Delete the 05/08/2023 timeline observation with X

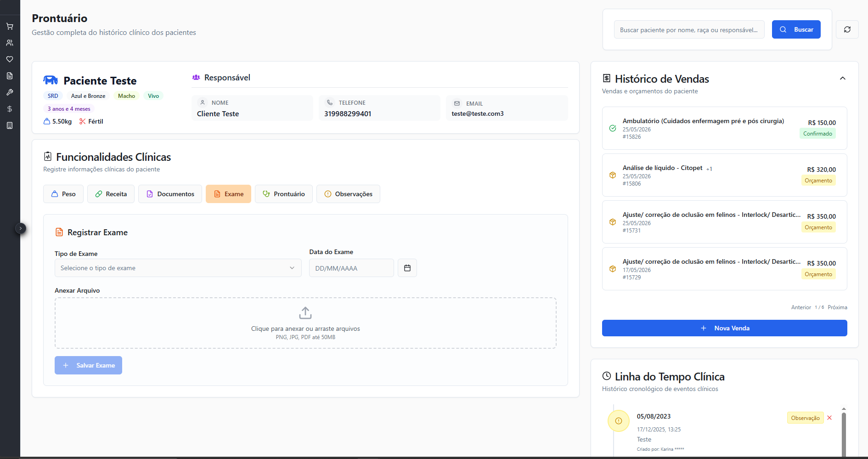(829, 418)
